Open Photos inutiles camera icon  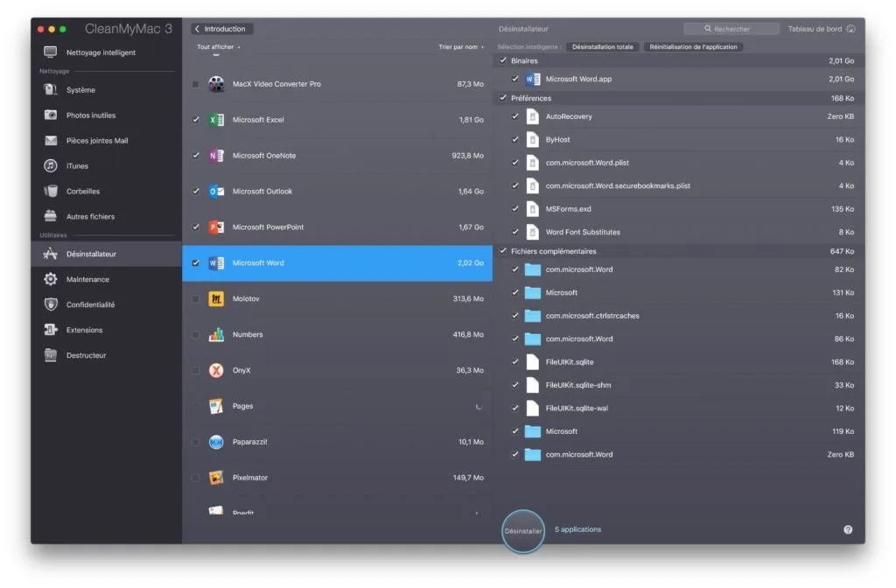(x=50, y=115)
